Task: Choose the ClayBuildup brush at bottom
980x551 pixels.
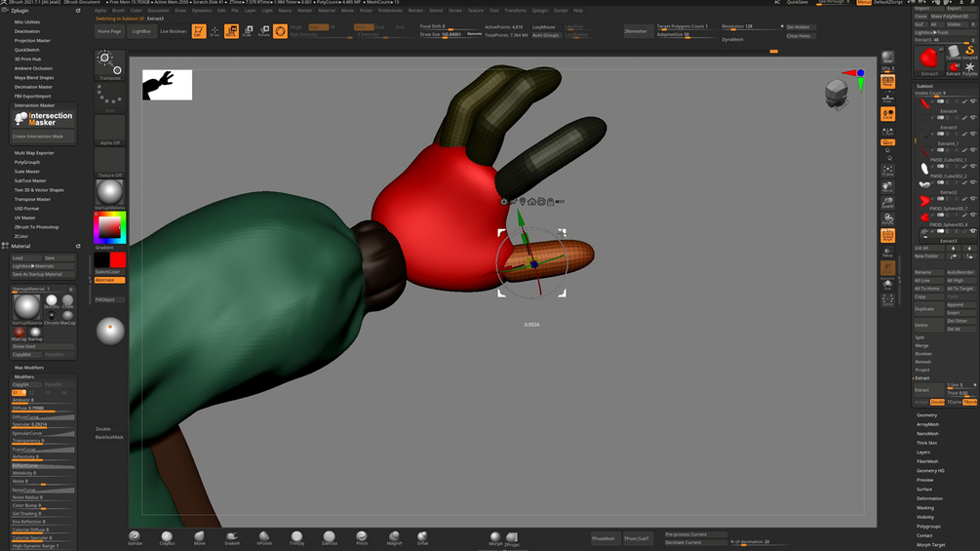Action: (x=167, y=538)
